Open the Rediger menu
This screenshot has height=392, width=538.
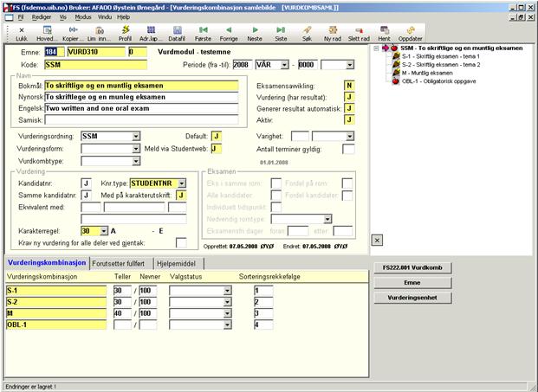pyautogui.click(x=43, y=16)
